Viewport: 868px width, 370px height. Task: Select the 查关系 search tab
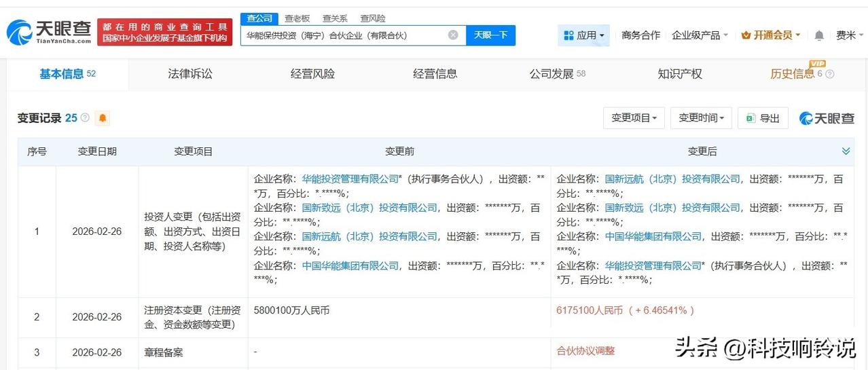click(335, 18)
